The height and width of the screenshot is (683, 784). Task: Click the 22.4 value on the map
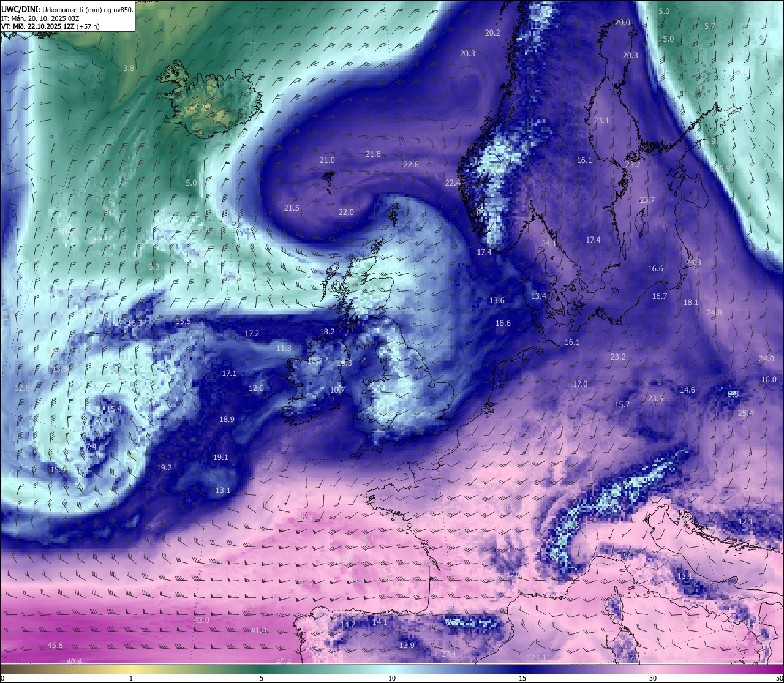click(453, 183)
